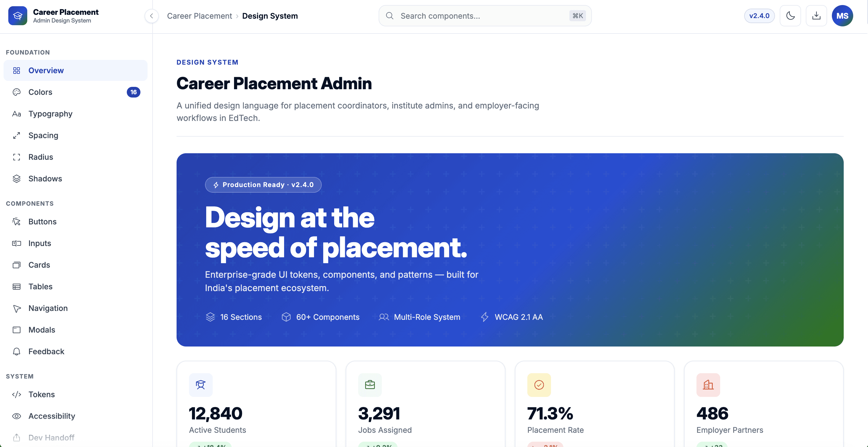
Task: Click the Modals window icon
Action: [17, 330]
